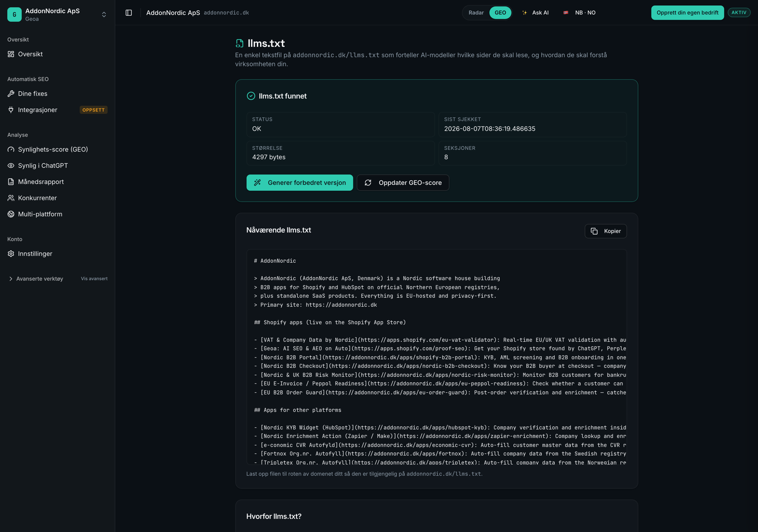Toggle the sidebar panel icon
Image resolution: width=758 pixels, height=532 pixels.
(129, 13)
